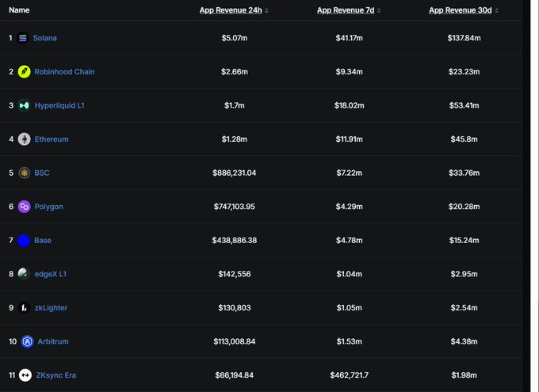Toggle sort arrows next to App Revenue 24h
Viewport: 539px width, 392px height.
[x=266, y=10]
